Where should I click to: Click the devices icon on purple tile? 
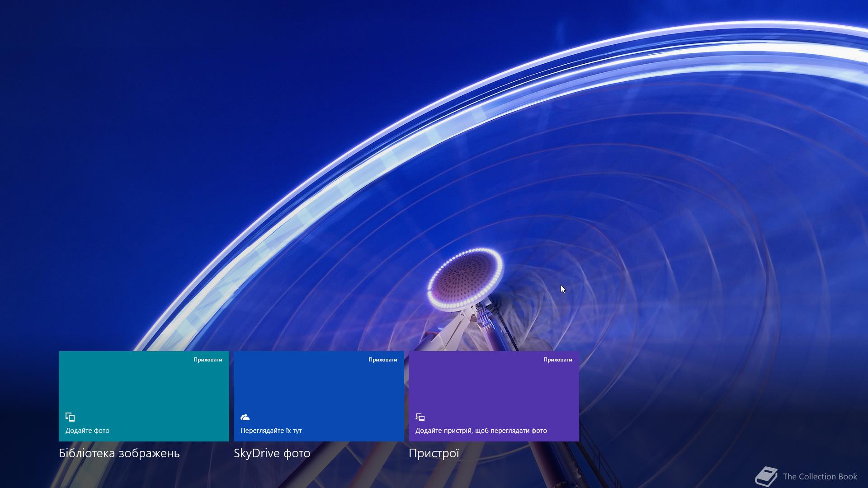coord(420,417)
